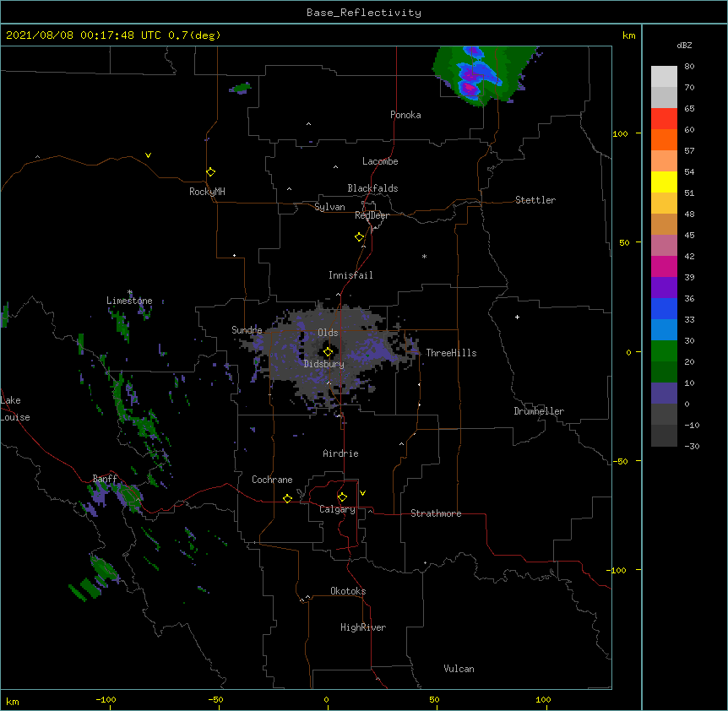Click the magenta 42 dBZ legend swatch
The width and height of the screenshot is (728, 711).
(x=664, y=266)
